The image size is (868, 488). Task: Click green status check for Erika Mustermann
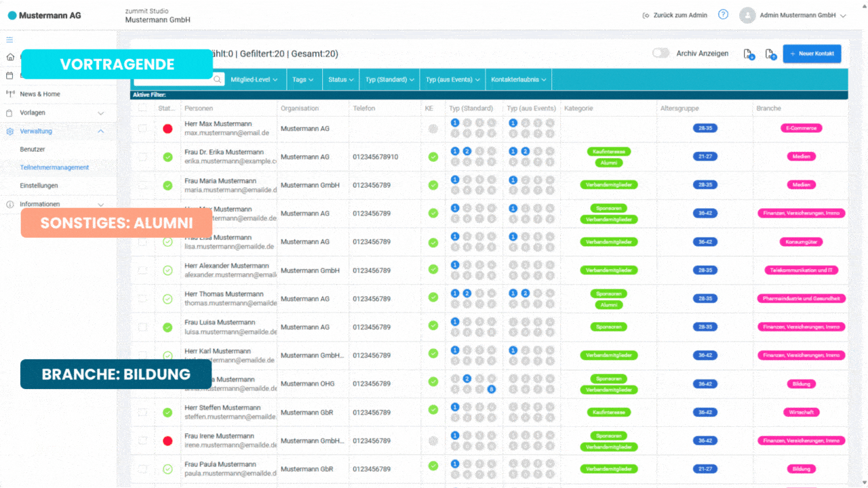[167, 157]
